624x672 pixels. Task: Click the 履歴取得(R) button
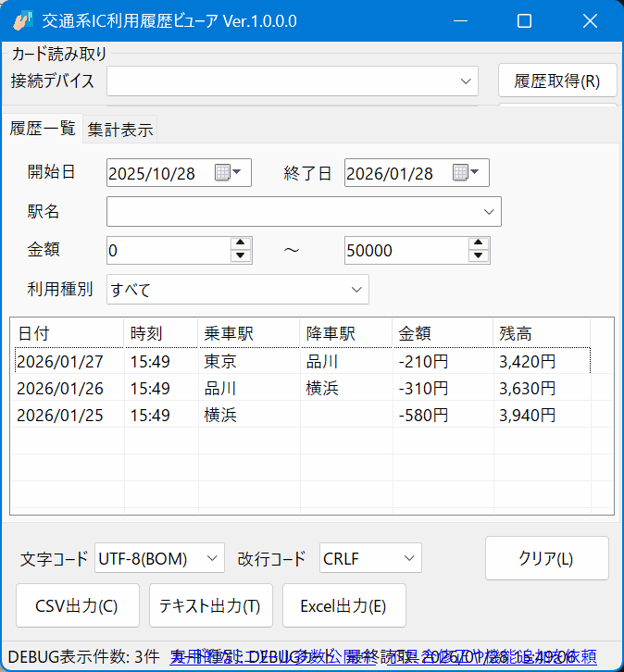[557, 81]
